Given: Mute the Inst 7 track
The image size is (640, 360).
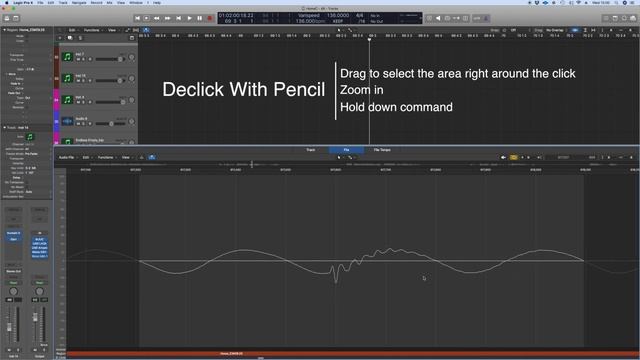Looking at the screenshot, I should click(78, 60).
